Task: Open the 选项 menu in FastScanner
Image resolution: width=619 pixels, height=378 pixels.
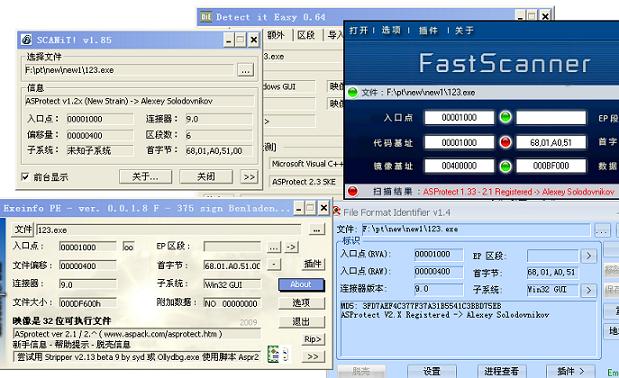Action: (x=391, y=30)
